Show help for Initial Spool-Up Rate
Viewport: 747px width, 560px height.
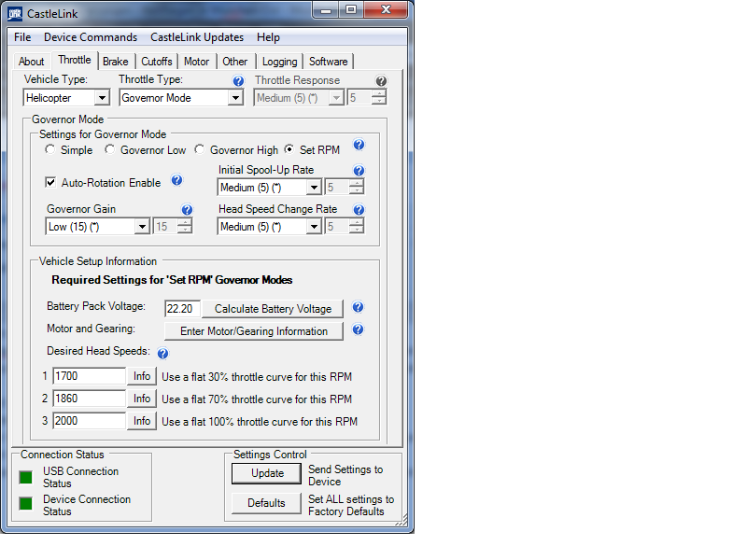click(x=359, y=171)
